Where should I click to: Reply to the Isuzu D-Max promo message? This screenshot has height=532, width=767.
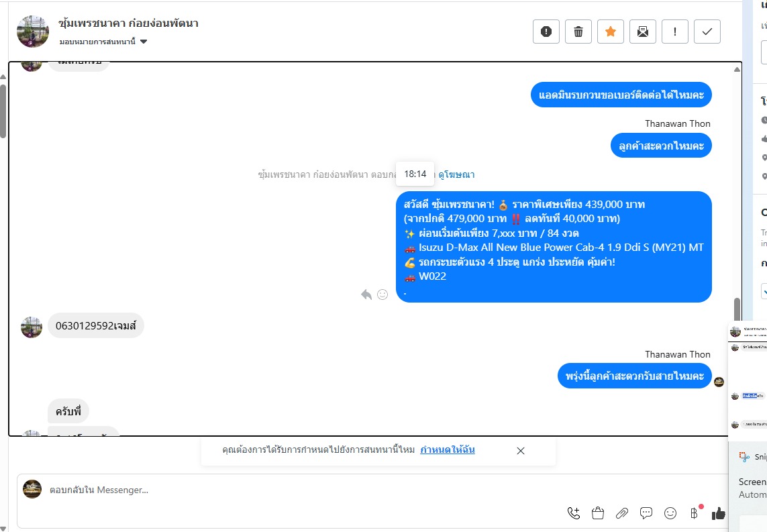click(x=366, y=295)
